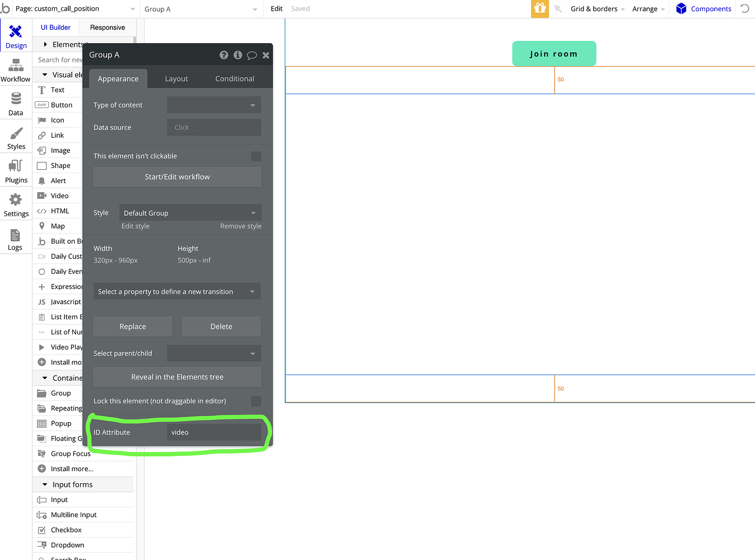
Task: Open comment bubble in Group A panel
Action: pyautogui.click(x=252, y=55)
